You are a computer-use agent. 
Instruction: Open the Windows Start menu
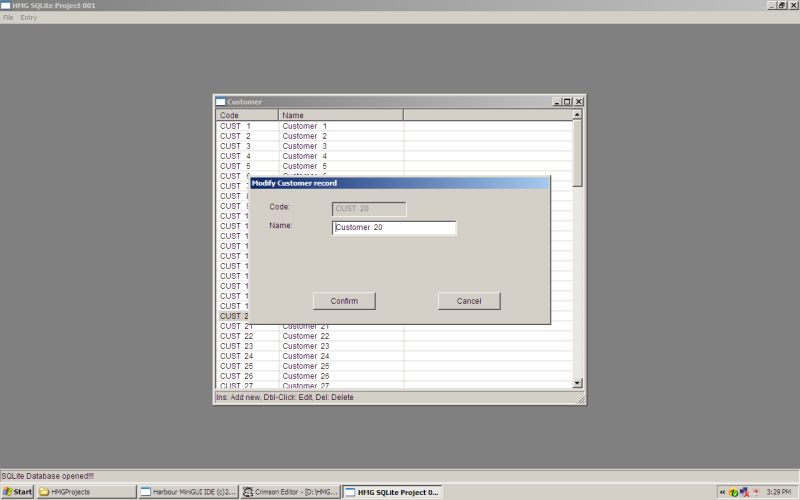pyautogui.click(x=17, y=492)
